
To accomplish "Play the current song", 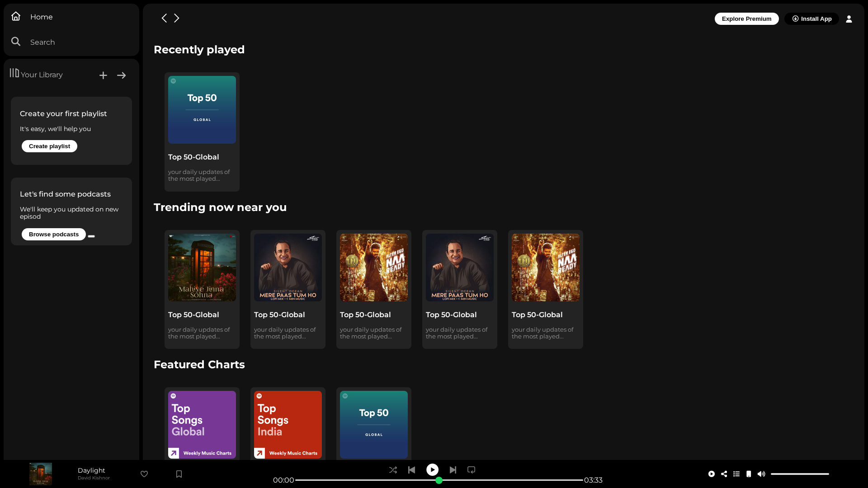I will pos(432,470).
